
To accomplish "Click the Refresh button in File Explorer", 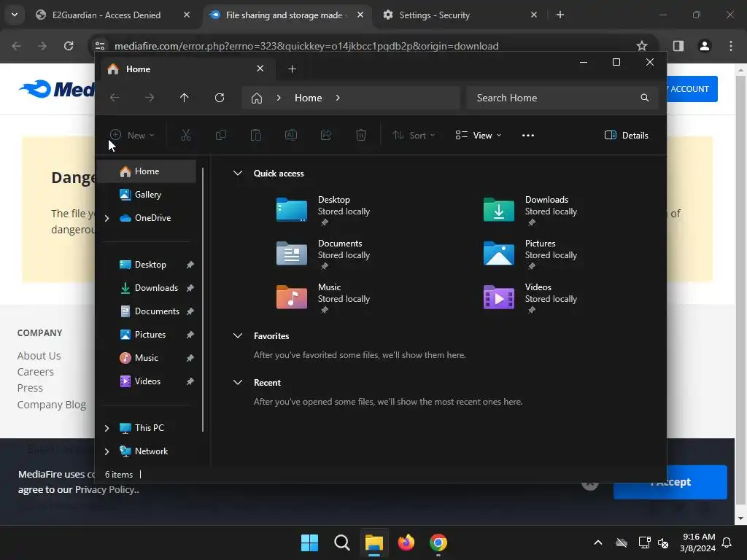I will point(219,98).
